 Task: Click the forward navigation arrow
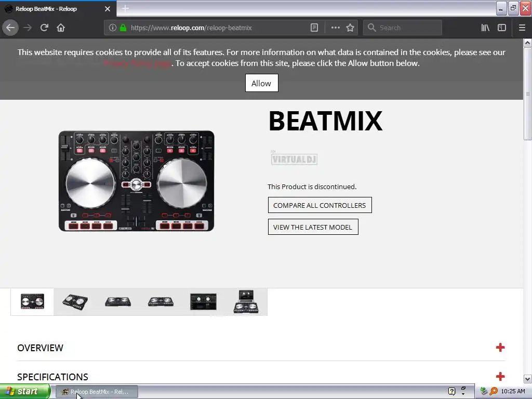(x=28, y=28)
